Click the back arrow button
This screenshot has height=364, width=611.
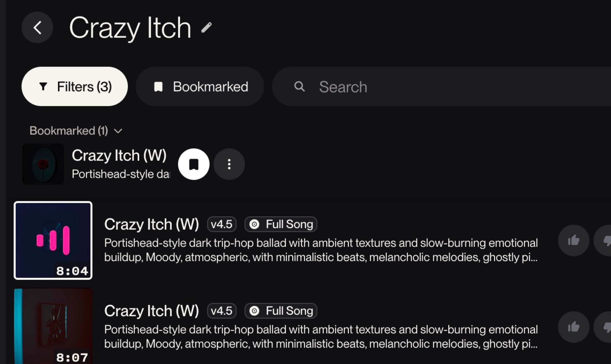click(37, 27)
